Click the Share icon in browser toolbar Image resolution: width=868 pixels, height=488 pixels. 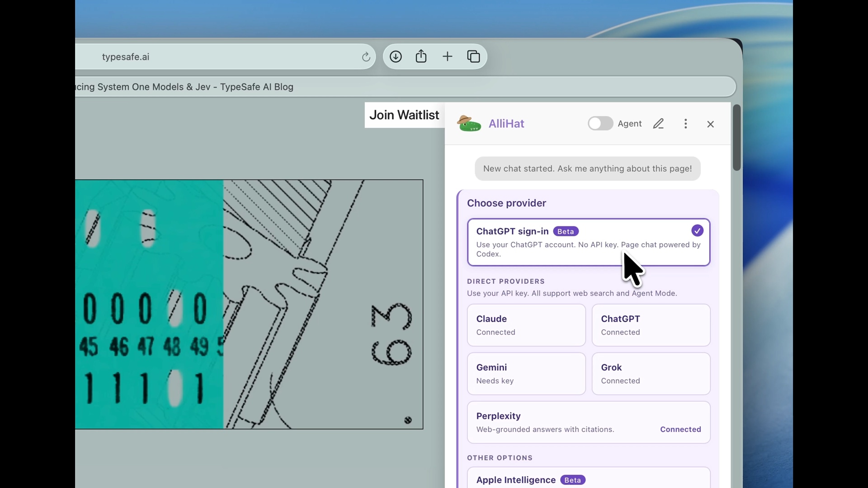point(421,56)
